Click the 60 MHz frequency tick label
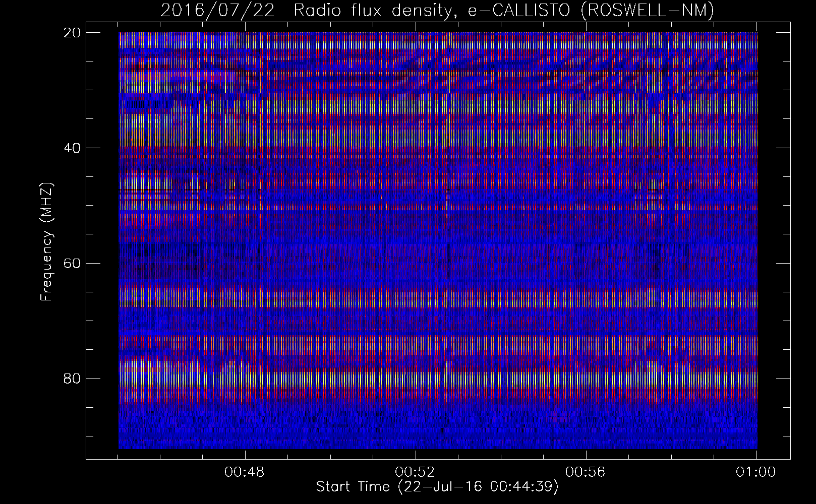Image resolution: width=816 pixels, height=504 pixels. tap(72, 264)
